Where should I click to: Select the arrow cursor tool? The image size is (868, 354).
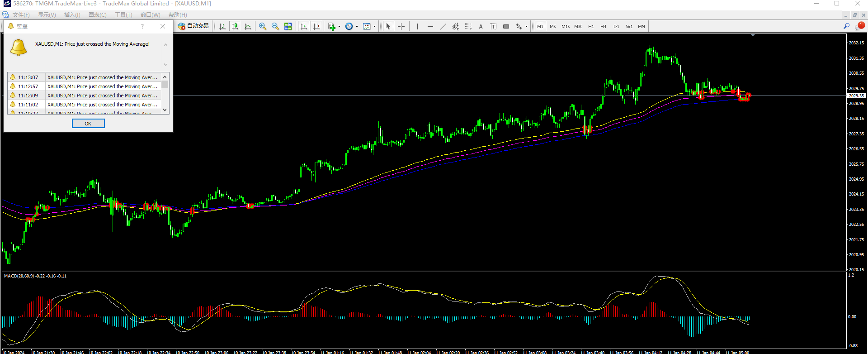pos(388,26)
